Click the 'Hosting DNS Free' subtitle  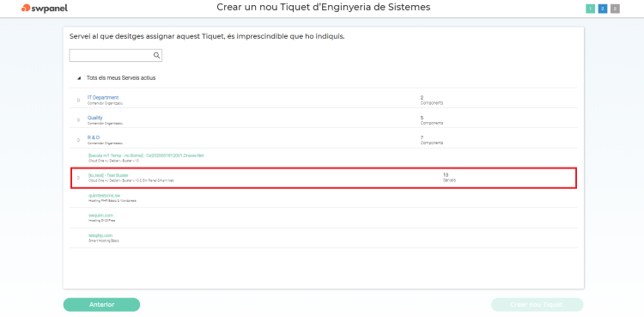(x=102, y=221)
